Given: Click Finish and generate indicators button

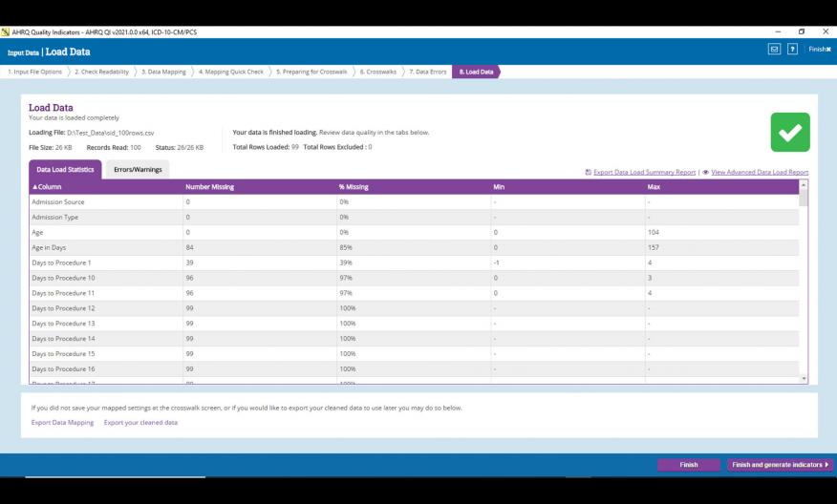Looking at the screenshot, I should 780,465.
